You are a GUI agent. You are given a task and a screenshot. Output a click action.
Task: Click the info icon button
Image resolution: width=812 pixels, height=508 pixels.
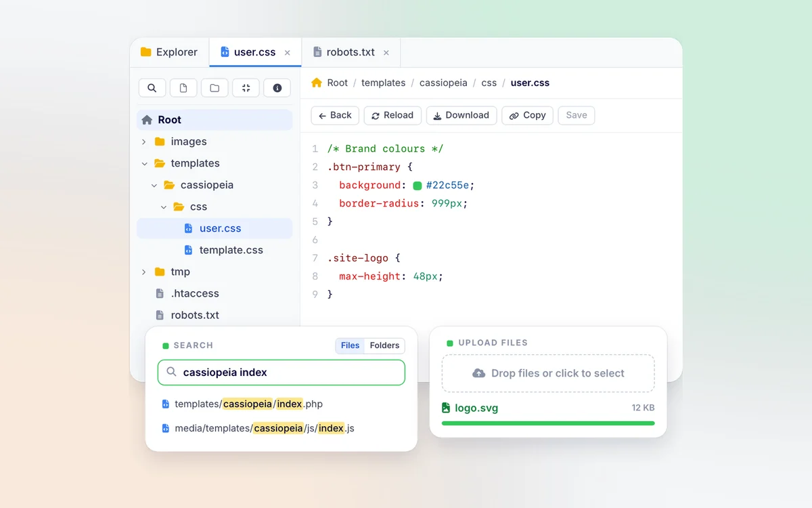[277, 88]
